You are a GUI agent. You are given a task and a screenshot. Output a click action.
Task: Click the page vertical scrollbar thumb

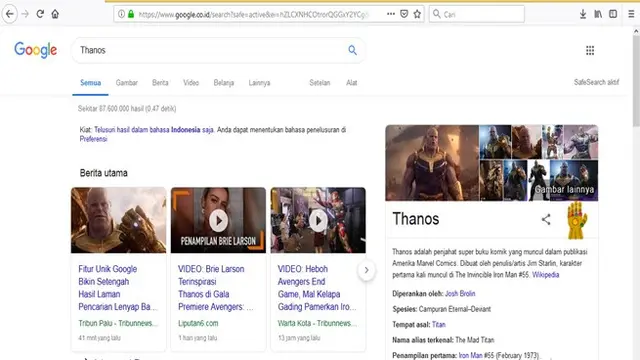pos(636,82)
